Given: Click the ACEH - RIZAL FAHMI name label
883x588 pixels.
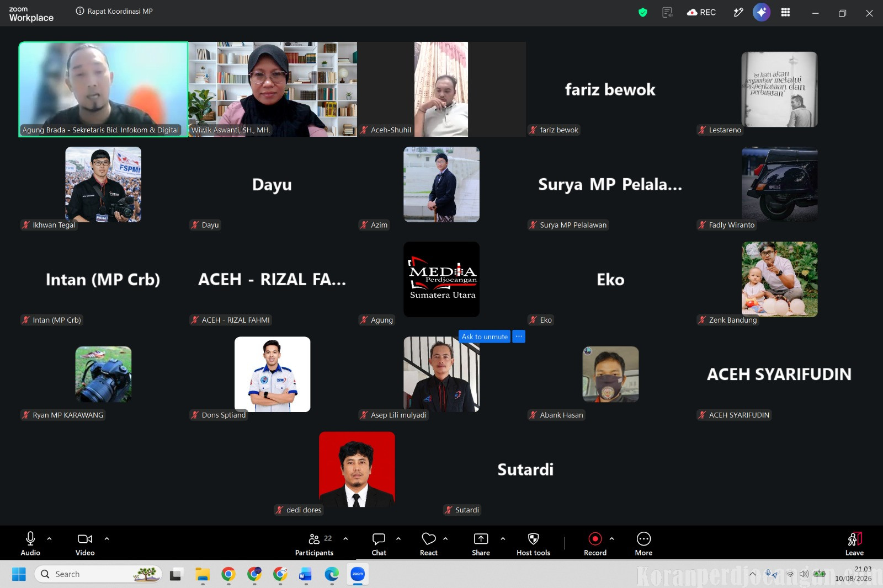Looking at the screenshot, I should [231, 320].
